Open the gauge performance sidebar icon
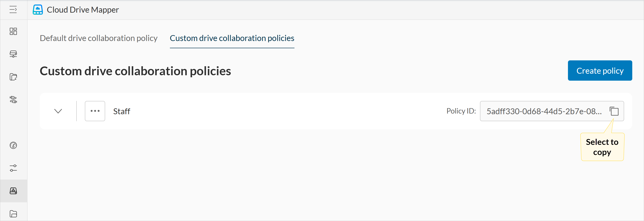The image size is (644, 221). pyautogui.click(x=13, y=145)
